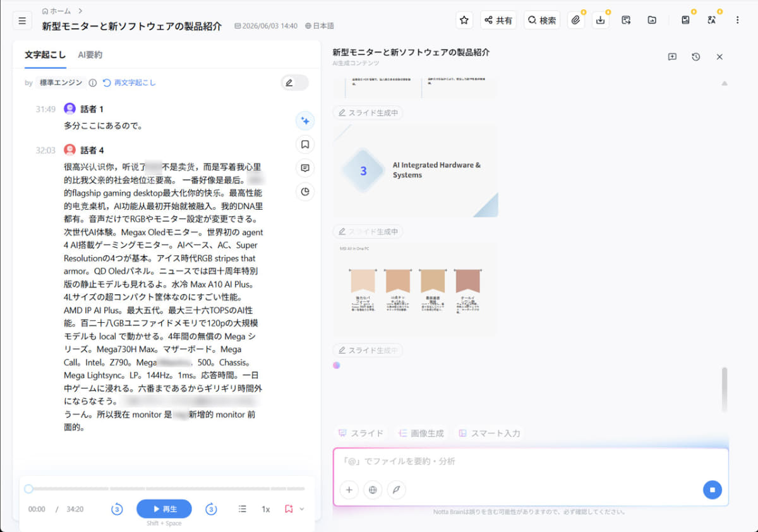Select the 画像生成 quick action
Image resolution: width=758 pixels, height=532 pixels.
421,433
